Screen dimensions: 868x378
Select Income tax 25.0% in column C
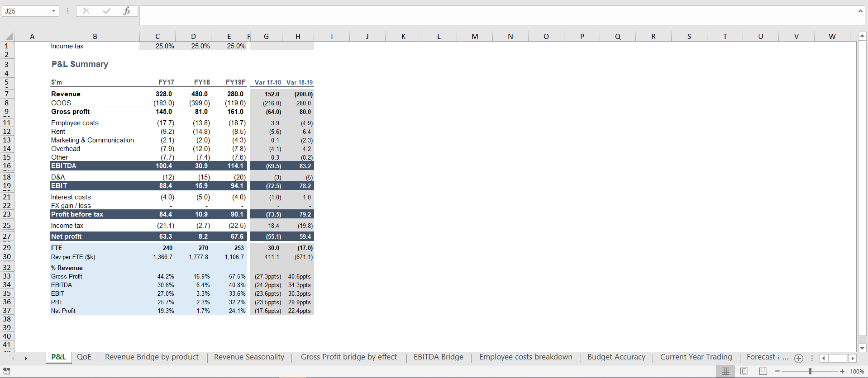[x=165, y=46]
